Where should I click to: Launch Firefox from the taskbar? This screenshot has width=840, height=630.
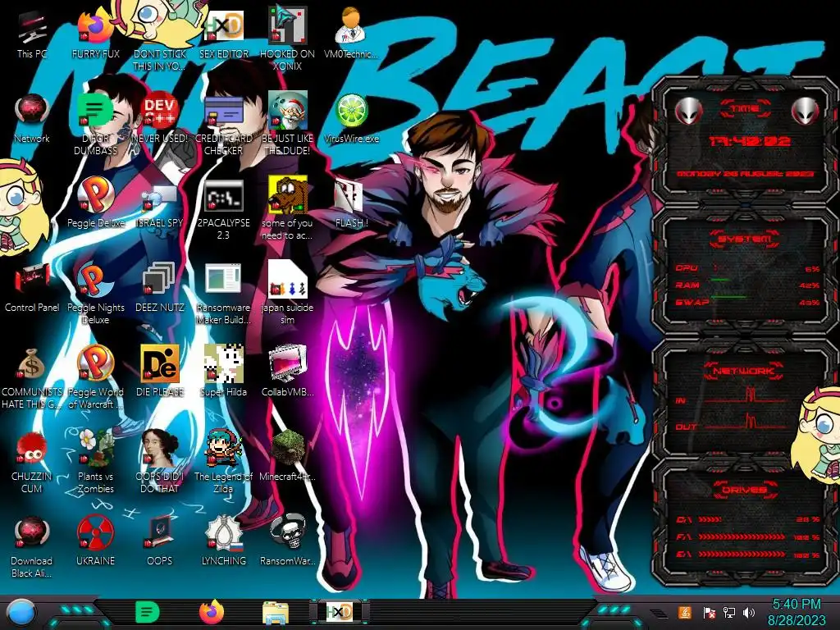[212, 612]
